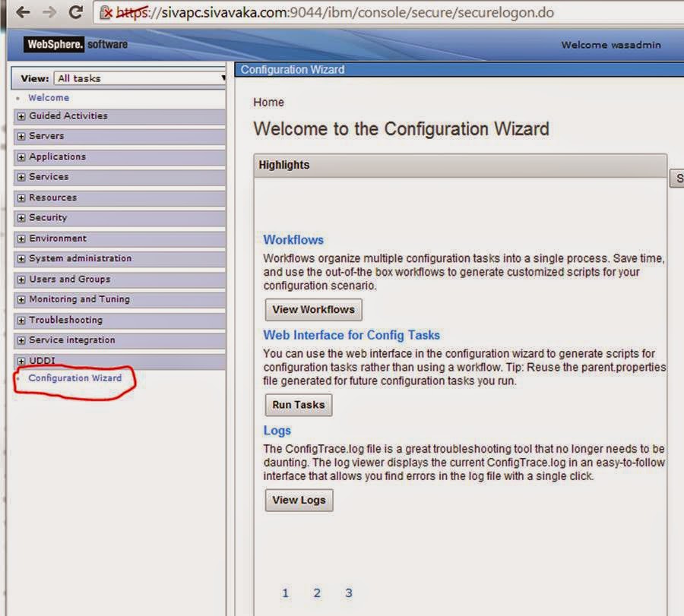Expand the Monitoring and Tuning plus icon

tap(21, 299)
